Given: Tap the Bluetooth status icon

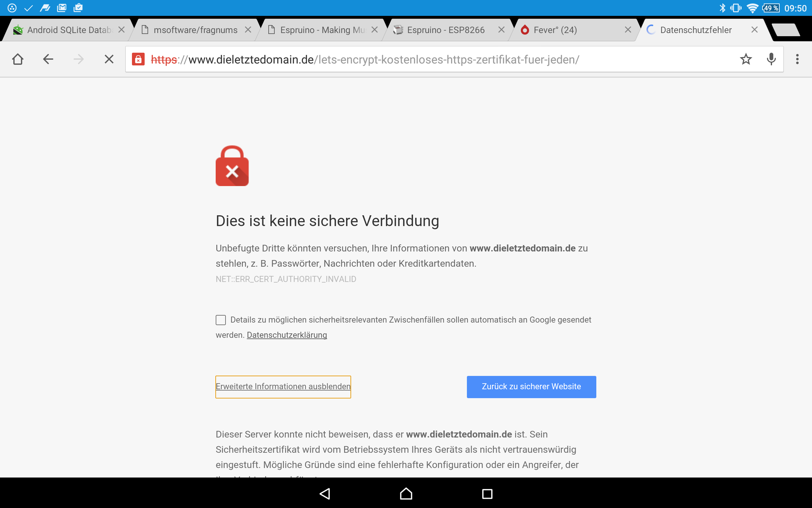Looking at the screenshot, I should [x=723, y=8].
